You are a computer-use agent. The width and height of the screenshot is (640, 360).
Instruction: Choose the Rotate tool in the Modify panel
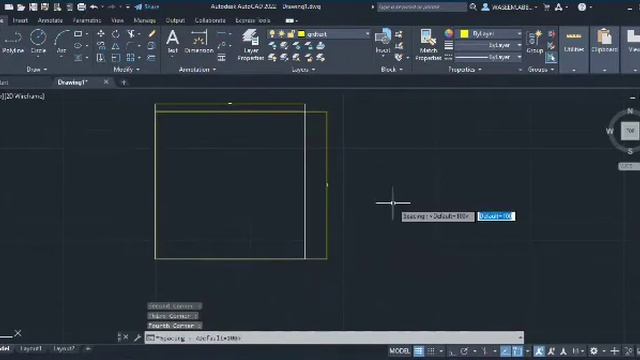[116, 34]
